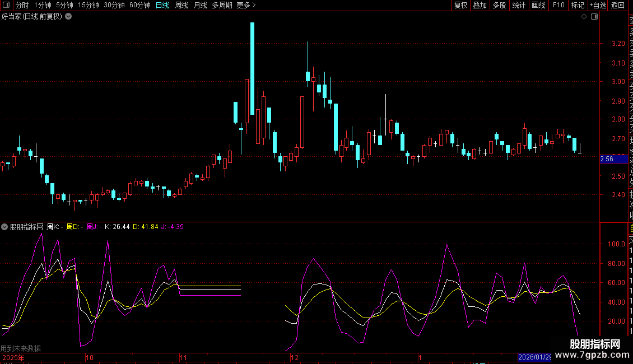
Task: Click the D: 41.84 value label
Action: (x=145, y=227)
